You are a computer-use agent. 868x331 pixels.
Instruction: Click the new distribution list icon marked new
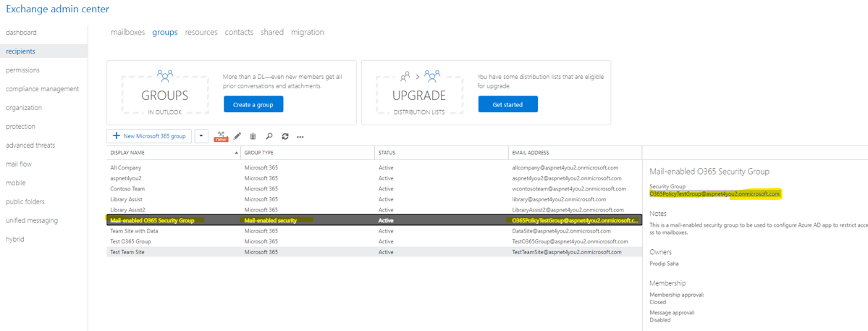[x=221, y=136]
